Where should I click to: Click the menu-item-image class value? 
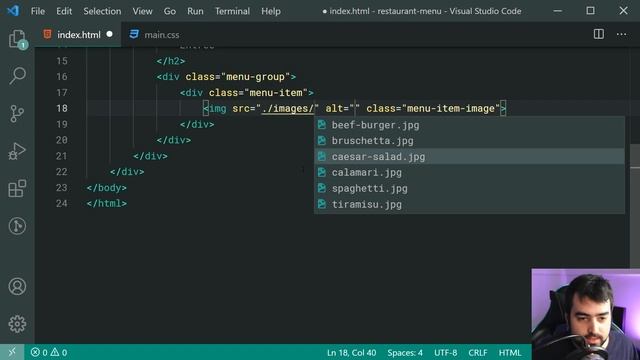tap(451, 109)
